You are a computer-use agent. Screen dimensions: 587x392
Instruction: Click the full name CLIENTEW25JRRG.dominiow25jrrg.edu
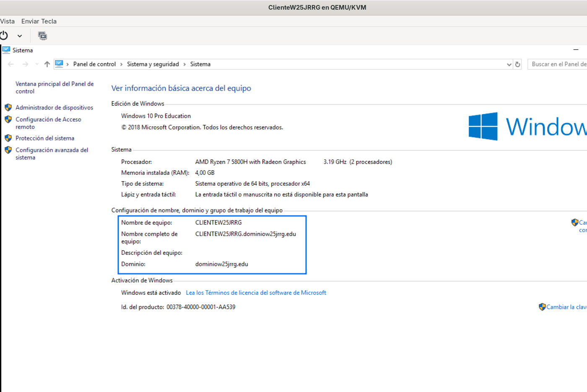246,234
